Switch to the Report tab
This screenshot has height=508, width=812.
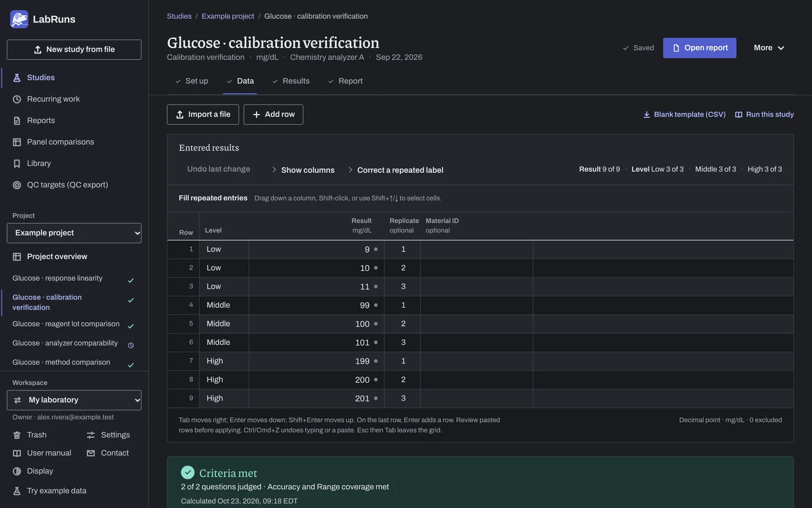(x=345, y=81)
